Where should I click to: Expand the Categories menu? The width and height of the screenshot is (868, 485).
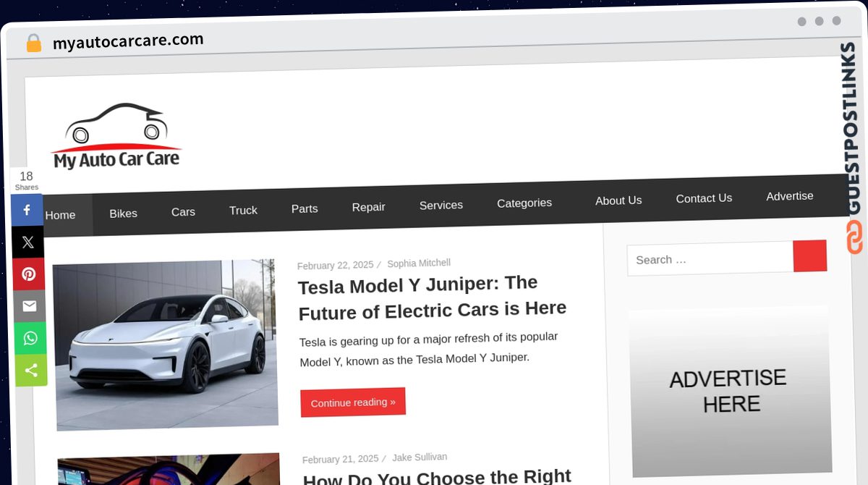[524, 203]
